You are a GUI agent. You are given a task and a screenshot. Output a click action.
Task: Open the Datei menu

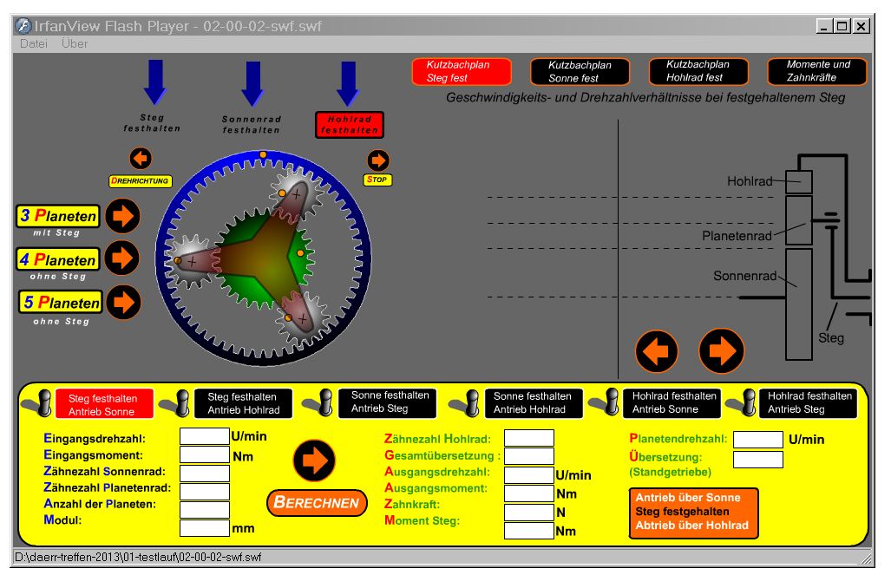pyautogui.click(x=34, y=43)
